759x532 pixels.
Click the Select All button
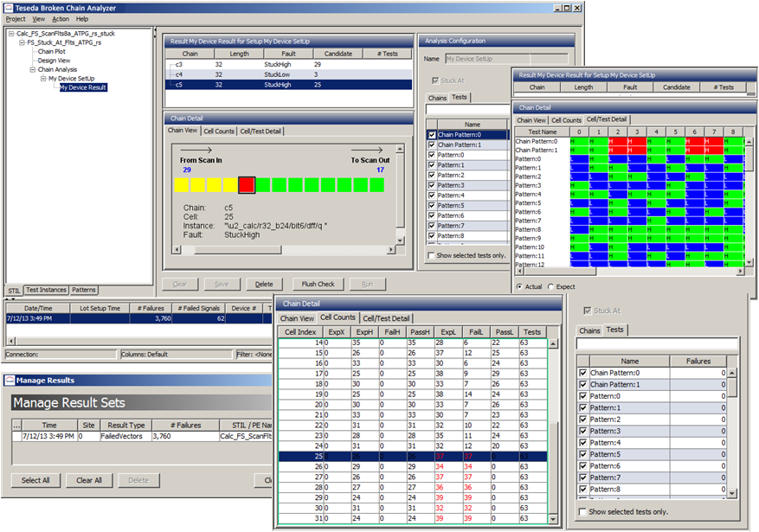tap(35, 480)
